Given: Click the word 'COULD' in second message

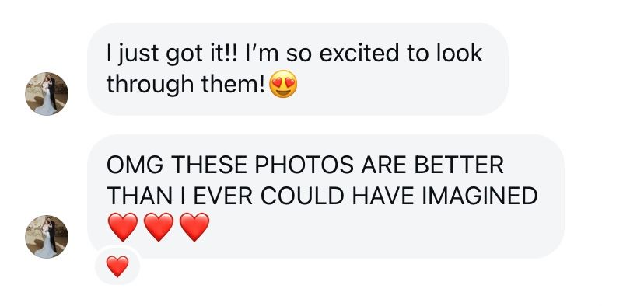Looking at the screenshot, I should [x=302, y=196].
